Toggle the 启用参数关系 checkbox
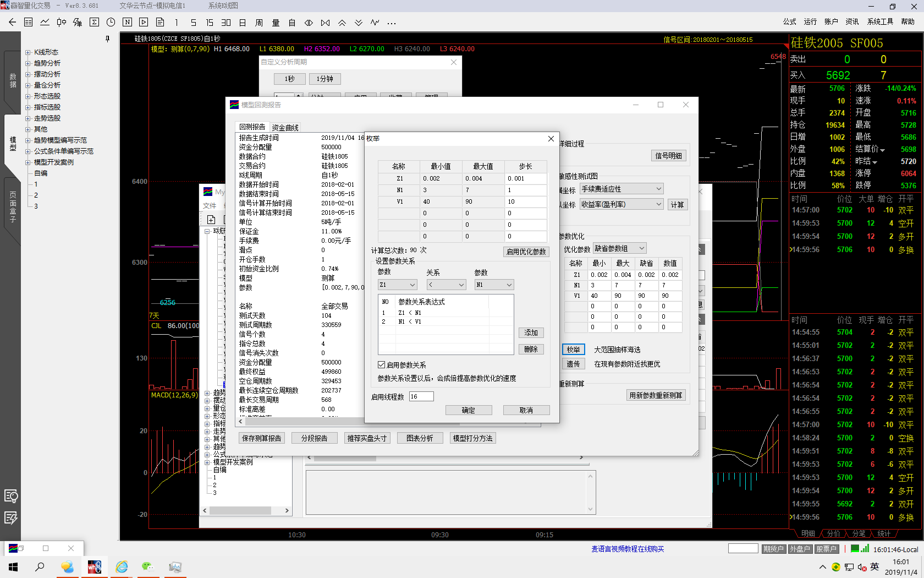Screen dimensions: 924x578 click(x=381, y=365)
